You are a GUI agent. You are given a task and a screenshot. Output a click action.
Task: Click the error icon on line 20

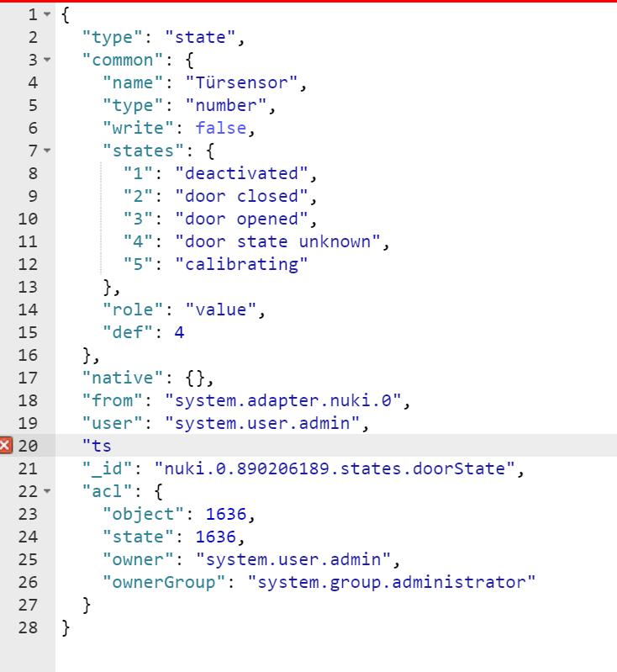tap(5, 446)
